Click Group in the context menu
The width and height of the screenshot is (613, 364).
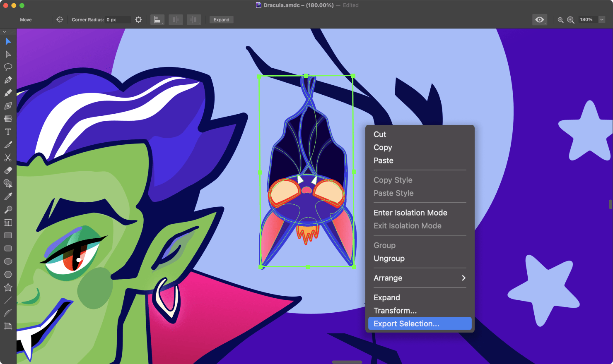pos(420,245)
